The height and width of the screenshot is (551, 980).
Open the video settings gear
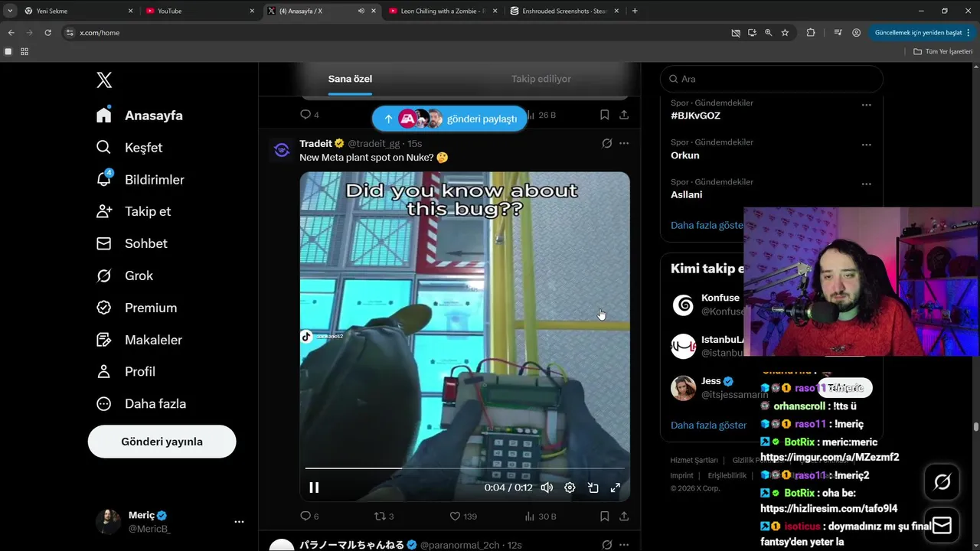coord(570,487)
